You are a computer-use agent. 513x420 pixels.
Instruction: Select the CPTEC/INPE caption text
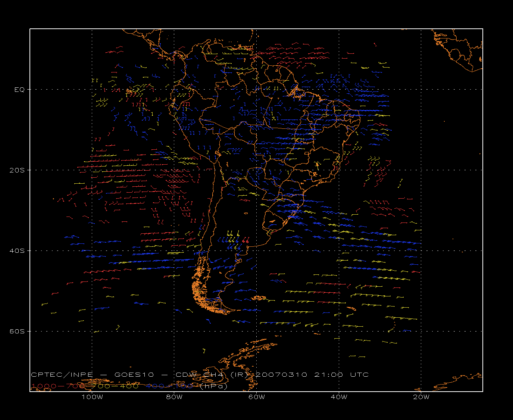pos(62,374)
